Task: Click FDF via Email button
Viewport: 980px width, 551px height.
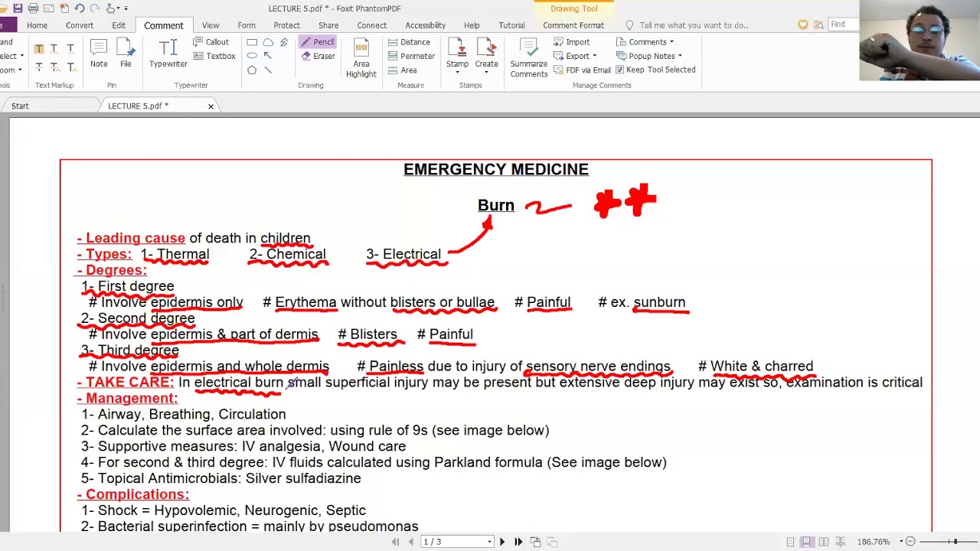Action: 582,70
